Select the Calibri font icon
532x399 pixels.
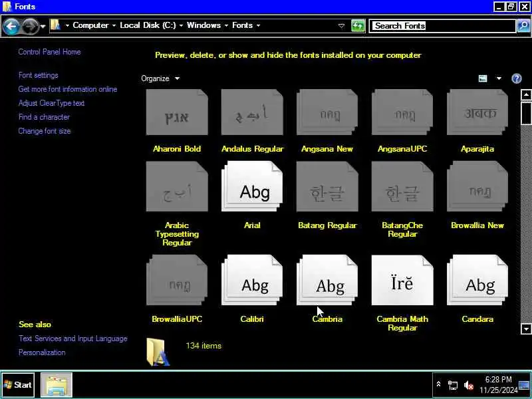click(x=252, y=280)
